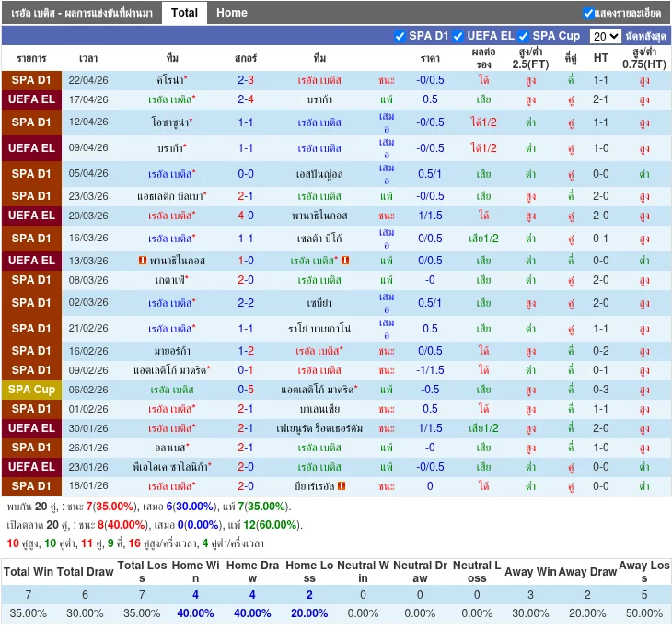Click red card icon beside เรอัล เบติส on 13/03/26
This screenshot has width=672, height=630.
point(344,261)
